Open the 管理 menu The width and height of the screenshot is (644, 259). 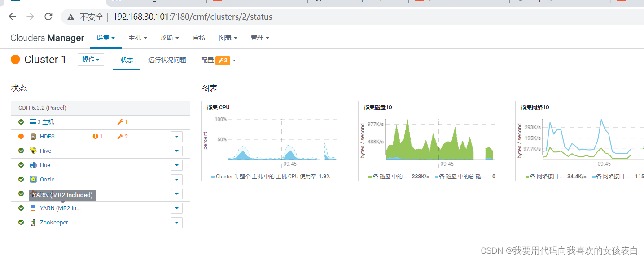point(260,38)
